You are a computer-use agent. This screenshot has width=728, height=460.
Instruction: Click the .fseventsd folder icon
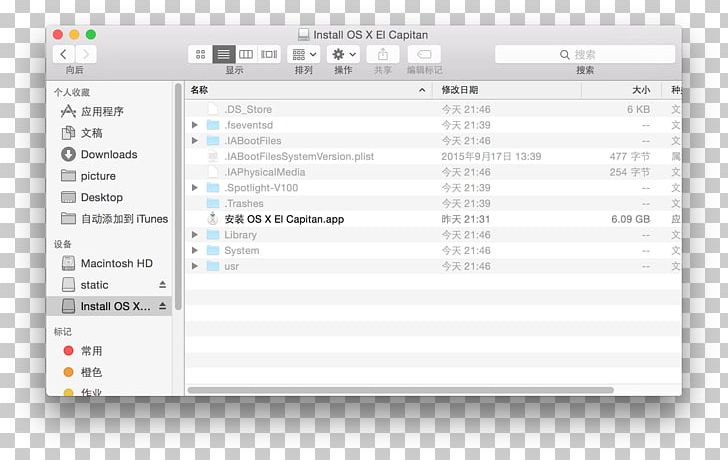point(213,125)
